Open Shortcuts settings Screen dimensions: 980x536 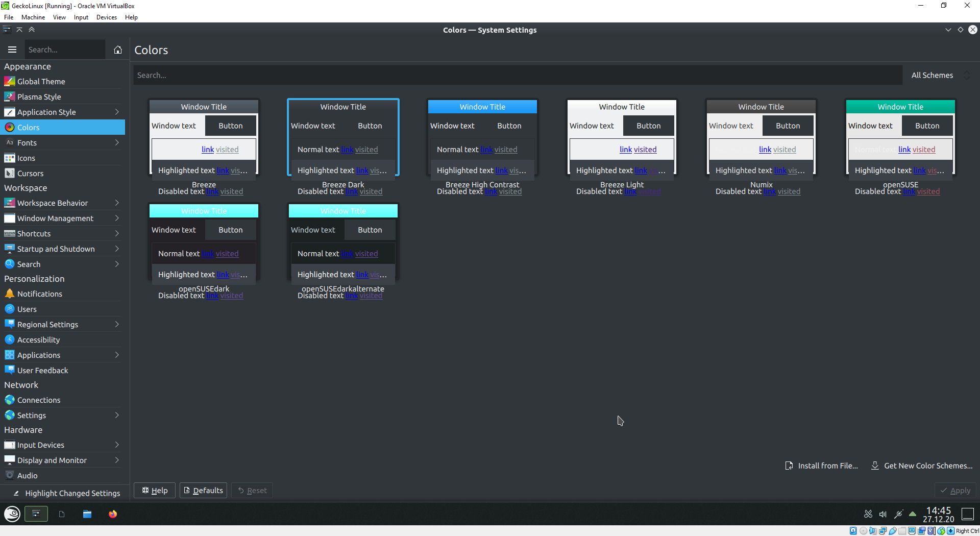62,234
